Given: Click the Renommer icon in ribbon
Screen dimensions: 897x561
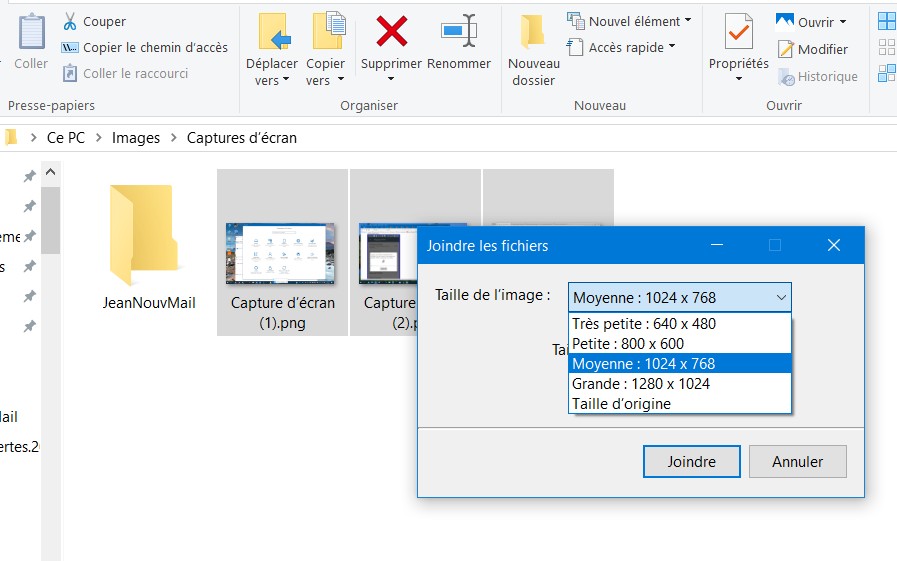Looking at the screenshot, I should [459, 32].
